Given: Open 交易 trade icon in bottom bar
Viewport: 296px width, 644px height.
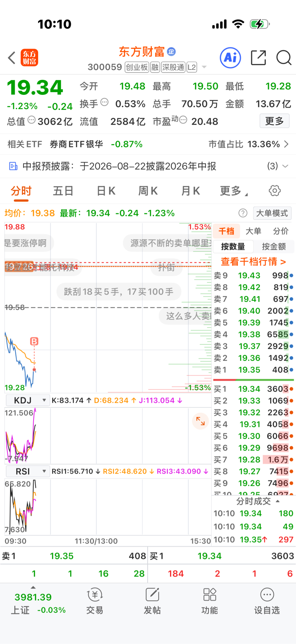Looking at the screenshot, I should pos(95,601).
